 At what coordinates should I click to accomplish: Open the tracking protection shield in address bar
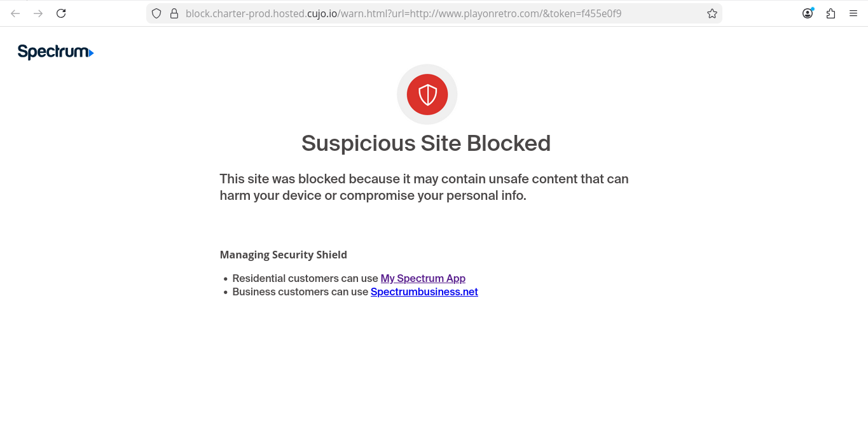pyautogui.click(x=156, y=13)
